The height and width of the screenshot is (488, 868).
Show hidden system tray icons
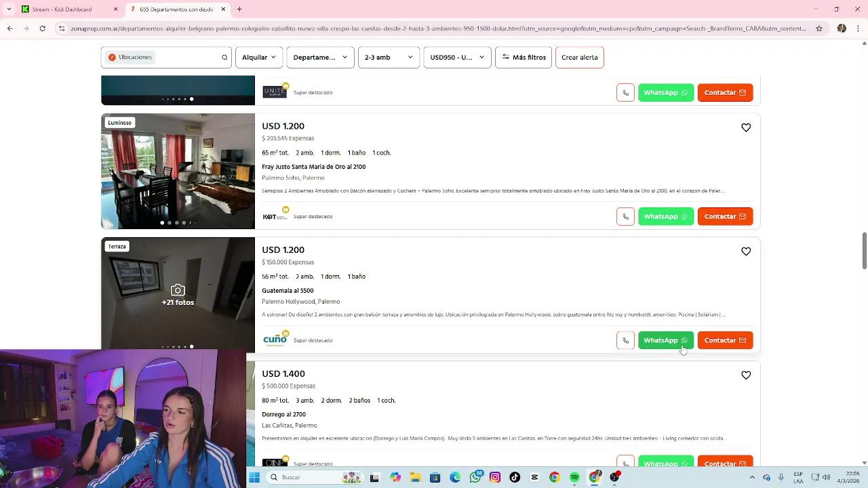751,477
